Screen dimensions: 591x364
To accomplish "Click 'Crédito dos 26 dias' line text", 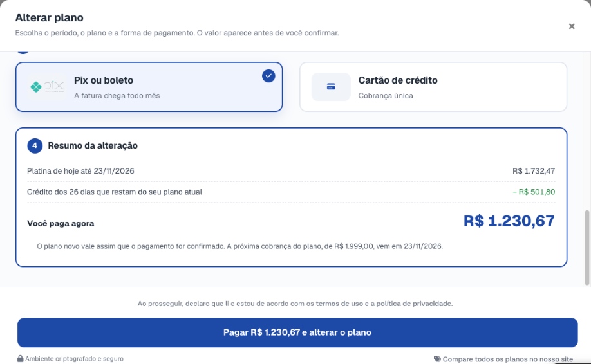I will [114, 192].
